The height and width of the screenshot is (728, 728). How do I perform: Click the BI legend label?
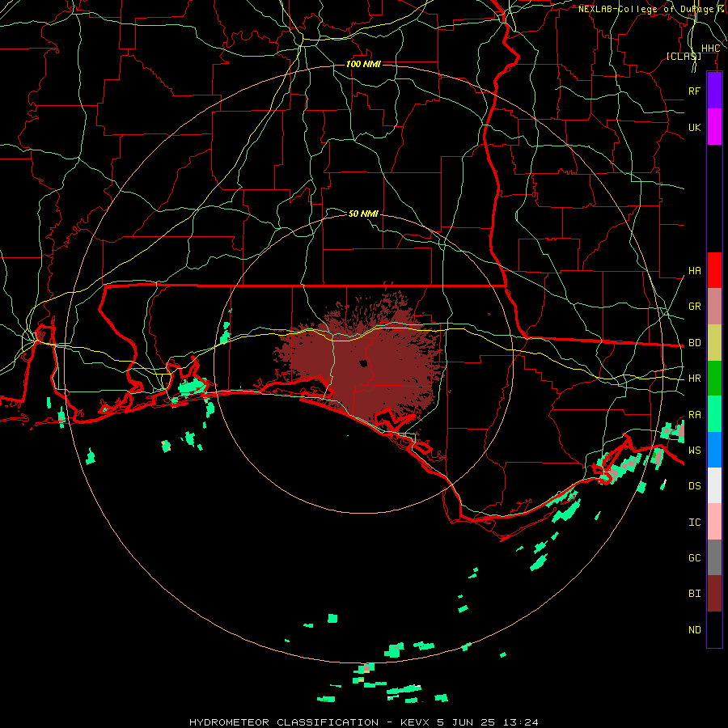coord(694,594)
